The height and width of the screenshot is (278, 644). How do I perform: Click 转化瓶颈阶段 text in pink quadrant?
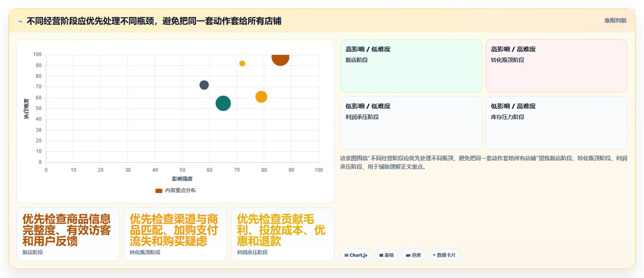(507, 60)
